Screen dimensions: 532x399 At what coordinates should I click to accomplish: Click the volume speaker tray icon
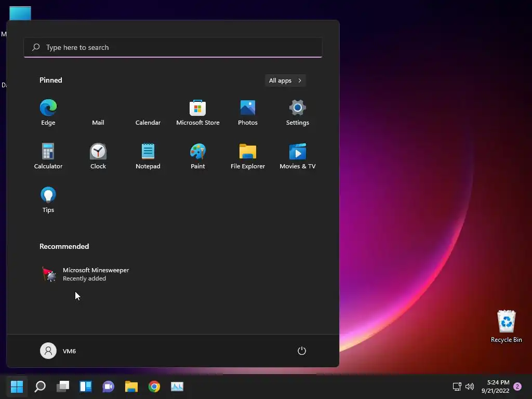(x=470, y=387)
